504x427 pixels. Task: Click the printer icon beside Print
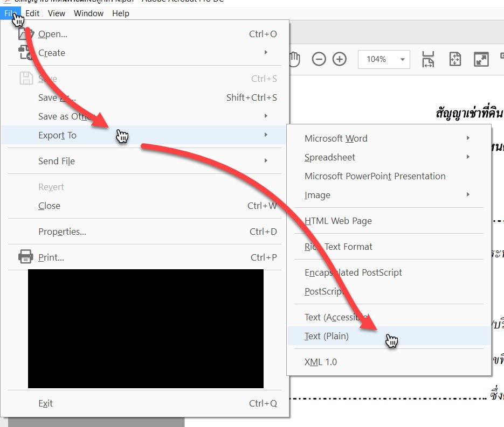(x=26, y=257)
